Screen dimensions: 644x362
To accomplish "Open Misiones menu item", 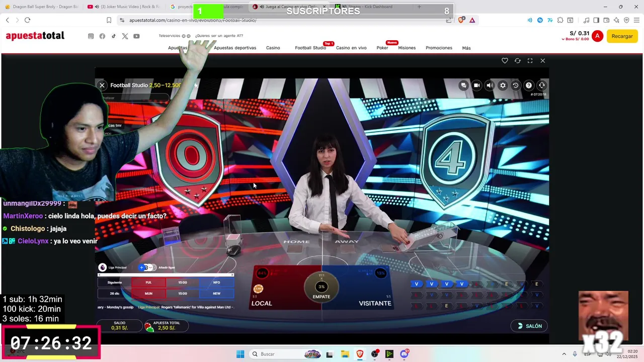I will point(407,48).
